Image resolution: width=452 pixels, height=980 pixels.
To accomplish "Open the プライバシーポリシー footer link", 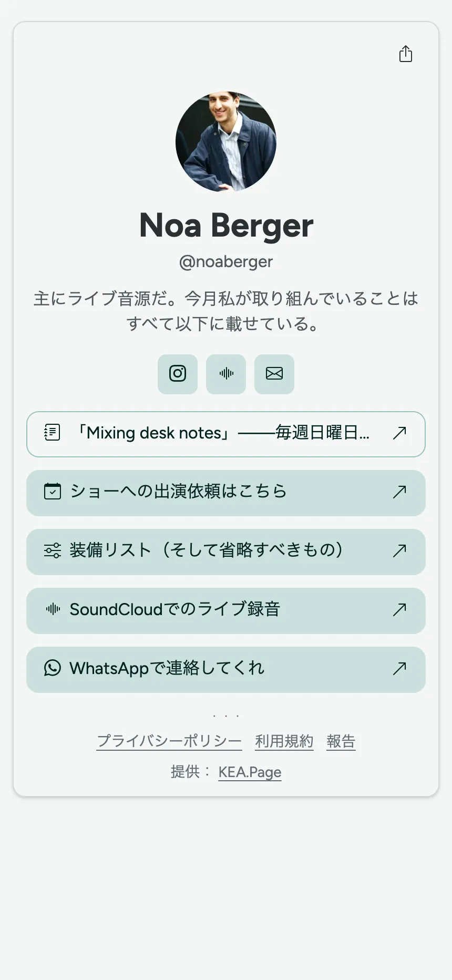I will point(169,741).
